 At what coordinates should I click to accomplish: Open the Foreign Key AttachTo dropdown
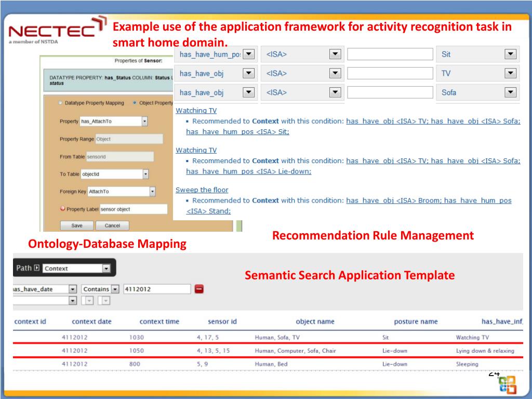point(152,191)
